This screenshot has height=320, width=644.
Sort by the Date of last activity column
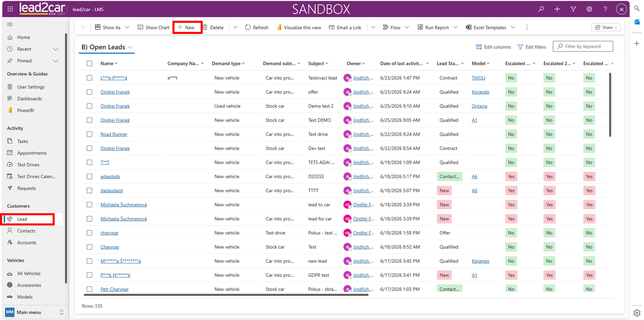tap(405, 63)
